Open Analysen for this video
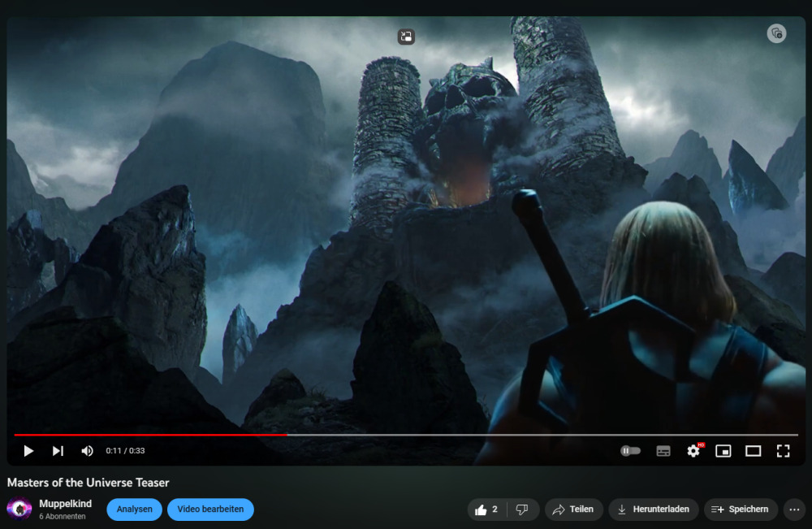Image resolution: width=812 pixels, height=529 pixels. pyautogui.click(x=134, y=509)
